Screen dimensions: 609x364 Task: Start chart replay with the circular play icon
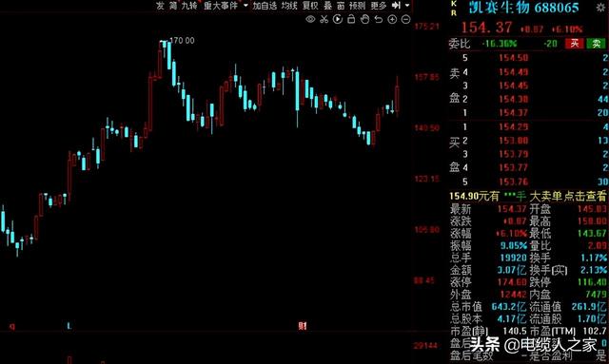click(x=338, y=19)
